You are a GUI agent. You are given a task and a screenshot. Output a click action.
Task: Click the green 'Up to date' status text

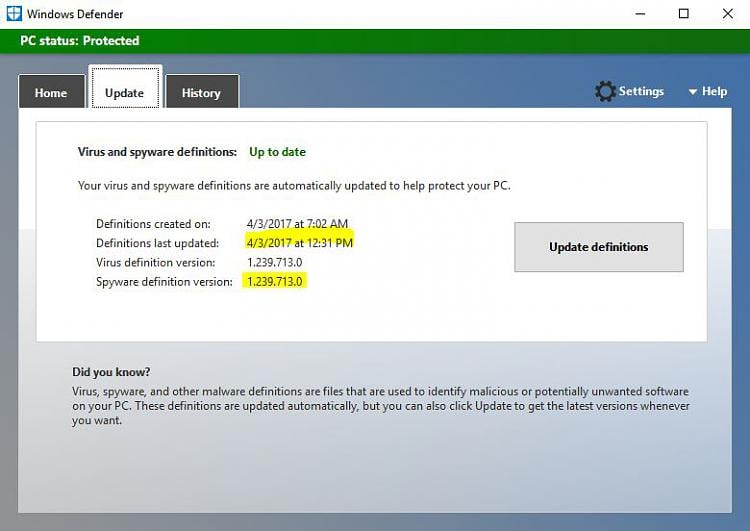point(277,152)
